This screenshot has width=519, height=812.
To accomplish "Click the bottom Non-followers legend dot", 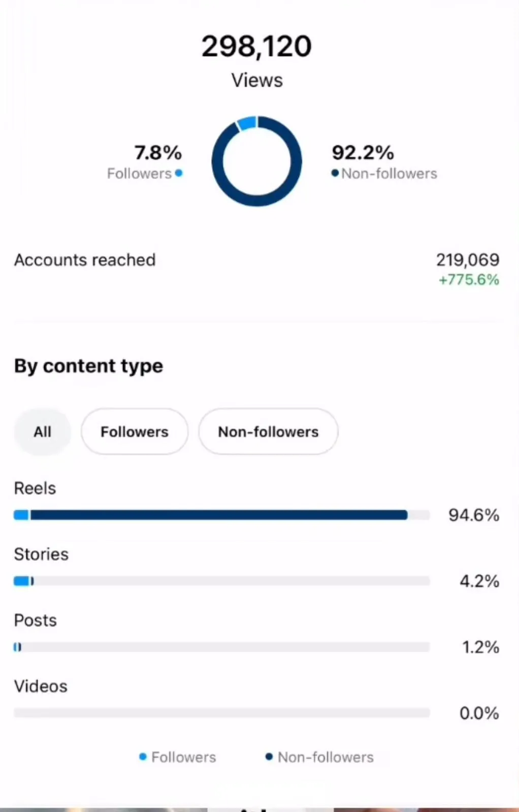I will tap(269, 757).
